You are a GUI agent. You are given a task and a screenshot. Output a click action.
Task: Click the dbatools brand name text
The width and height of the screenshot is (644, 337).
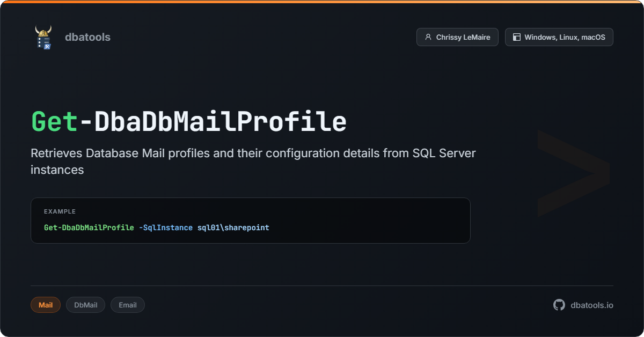[x=87, y=37]
